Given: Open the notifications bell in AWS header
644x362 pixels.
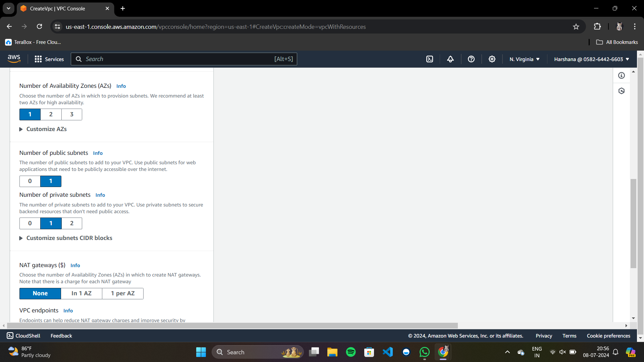Looking at the screenshot, I should (x=450, y=59).
